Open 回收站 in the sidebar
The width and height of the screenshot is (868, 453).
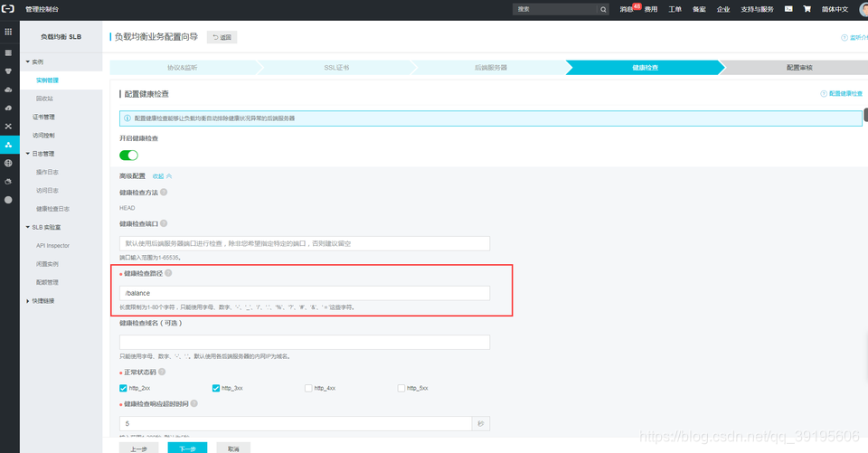pos(45,99)
